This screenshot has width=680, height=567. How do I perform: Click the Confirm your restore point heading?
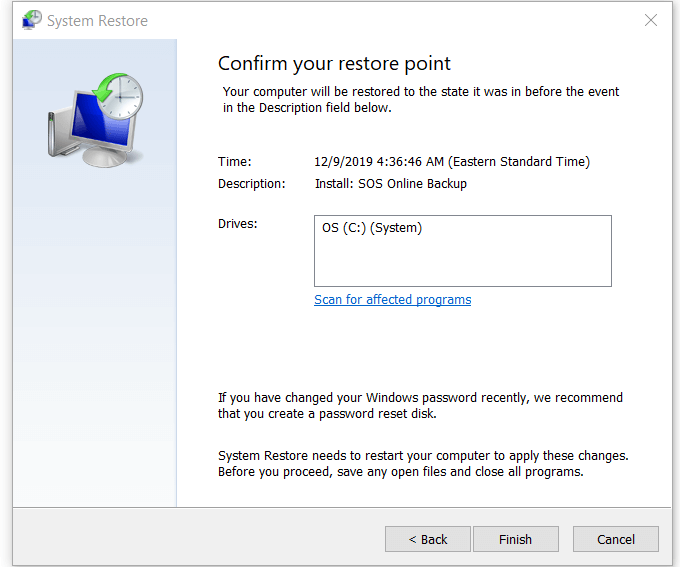[334, 63]
